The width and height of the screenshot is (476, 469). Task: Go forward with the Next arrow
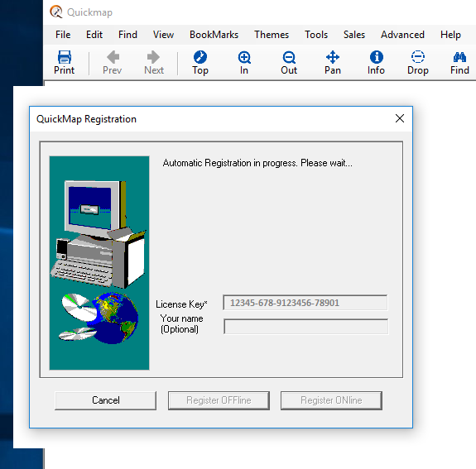(154, 63)
